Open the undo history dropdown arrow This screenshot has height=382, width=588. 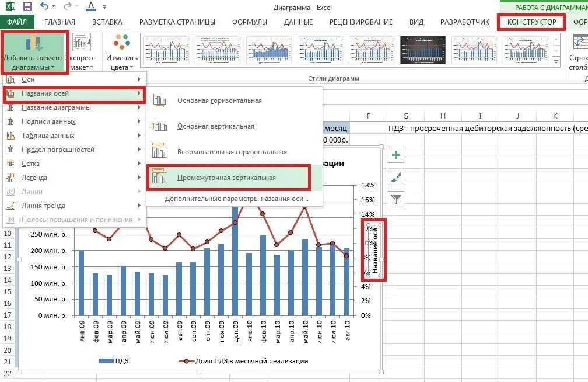point(53,6)
